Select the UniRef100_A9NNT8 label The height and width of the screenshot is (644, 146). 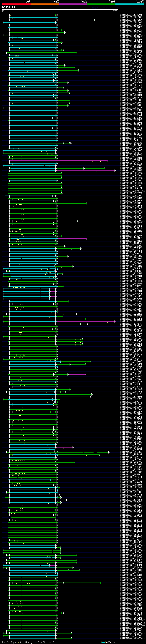pyautogui.click(x=131, y=359)
